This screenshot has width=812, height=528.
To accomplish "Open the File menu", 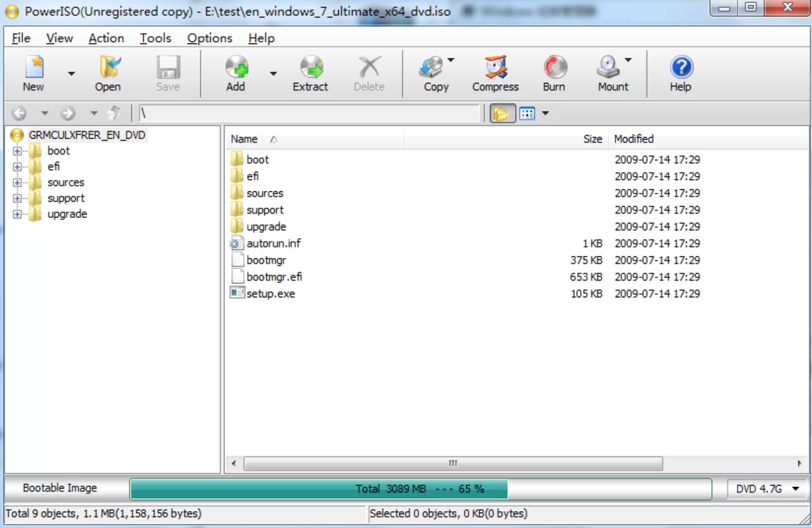I will [21, 38].
